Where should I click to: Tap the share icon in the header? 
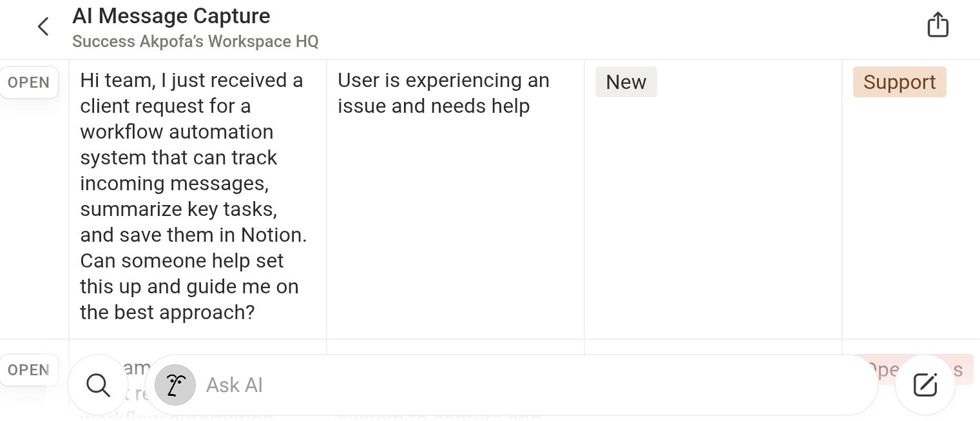937,26
